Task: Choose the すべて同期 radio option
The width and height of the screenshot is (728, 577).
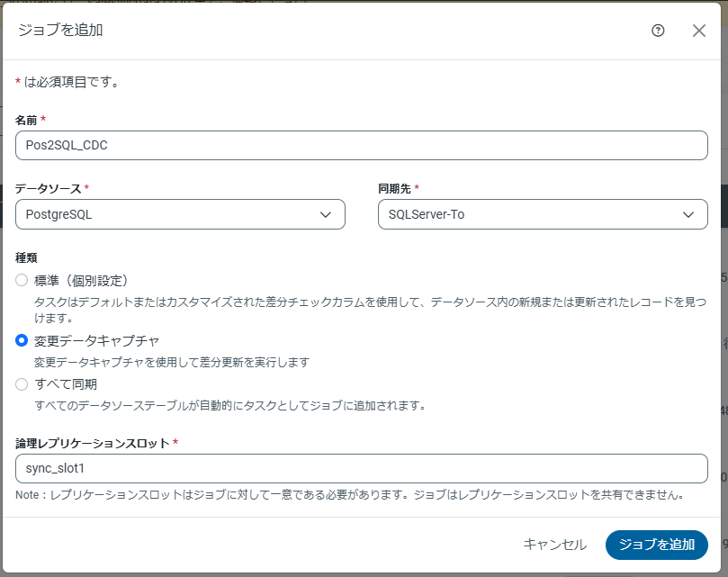Action: [x=22, y=384]
